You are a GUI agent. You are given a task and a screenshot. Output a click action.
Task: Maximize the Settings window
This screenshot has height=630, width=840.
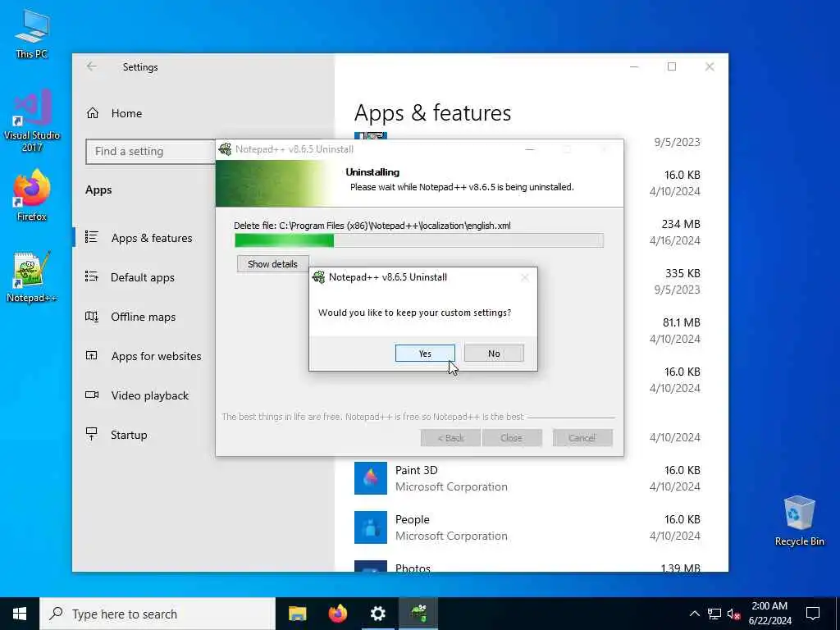click(x=672, y=66)
